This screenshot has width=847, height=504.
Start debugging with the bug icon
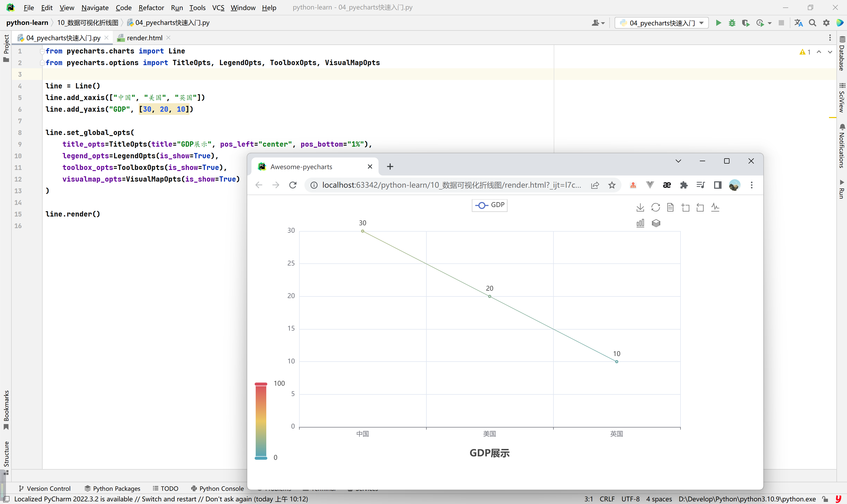point(732,23)
